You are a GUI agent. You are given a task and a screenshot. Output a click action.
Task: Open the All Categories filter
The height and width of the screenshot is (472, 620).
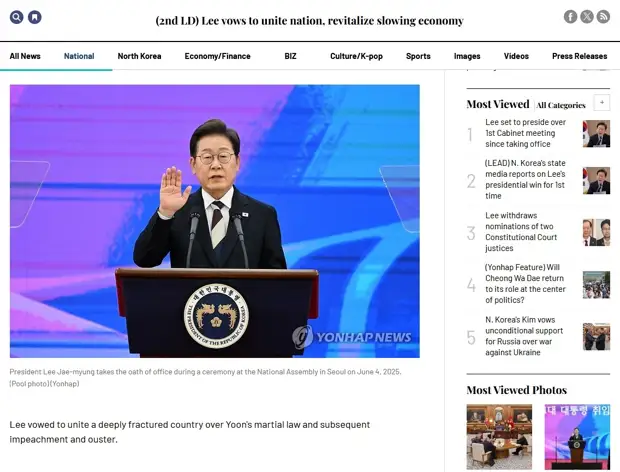(x=561, y=105)
